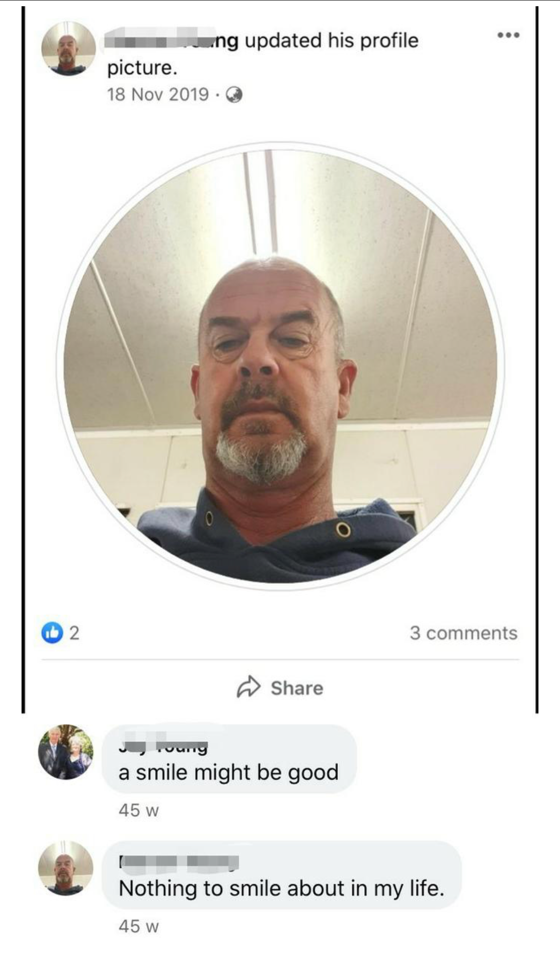Show who liked via the '2' count
The image size is (560, 959).
[x=74, y=633]
